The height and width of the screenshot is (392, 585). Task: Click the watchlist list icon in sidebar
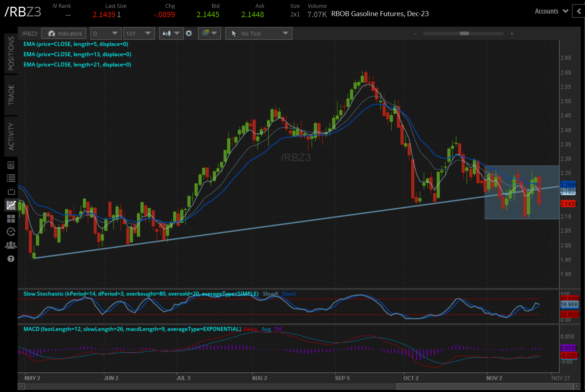coord(11,178)
